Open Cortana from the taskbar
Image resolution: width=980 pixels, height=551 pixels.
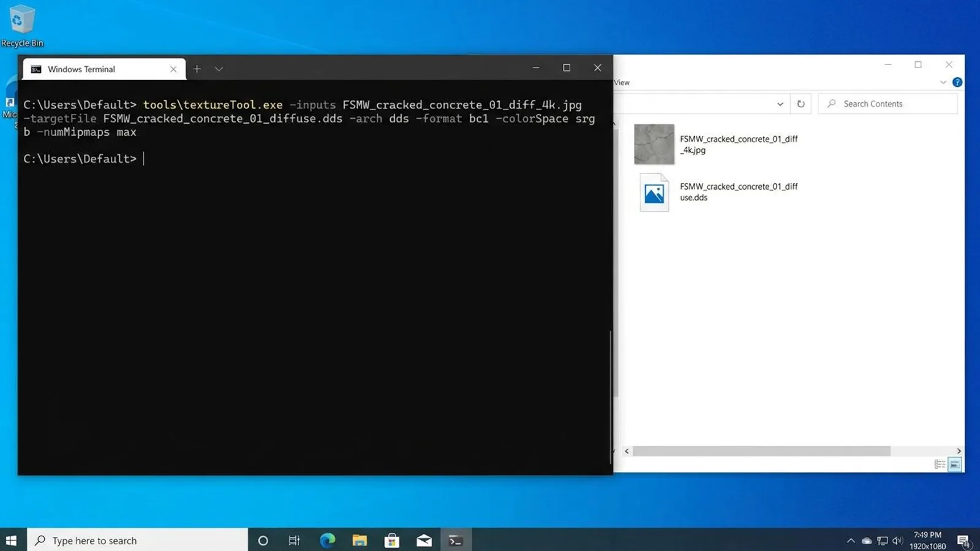tap(263, 540)
